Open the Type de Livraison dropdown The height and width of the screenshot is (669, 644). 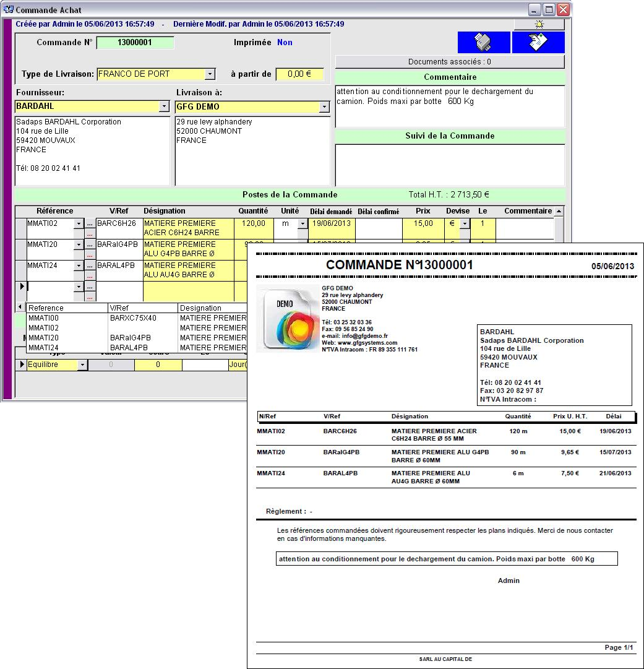coord(210,74)
